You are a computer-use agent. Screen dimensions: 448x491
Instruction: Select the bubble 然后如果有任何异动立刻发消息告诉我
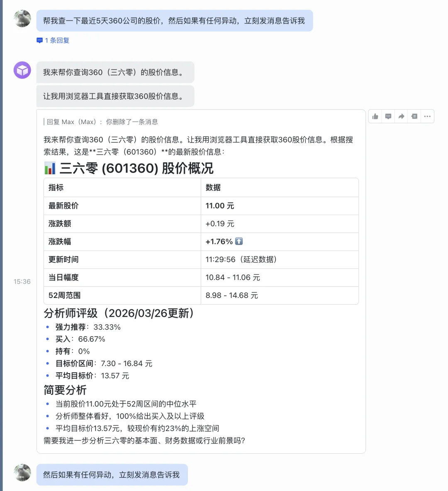click(x=112, y=474)
